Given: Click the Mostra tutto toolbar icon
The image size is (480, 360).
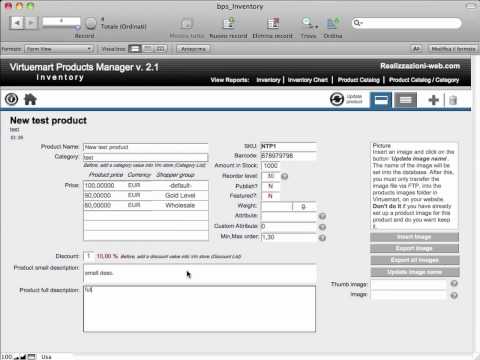Looking at the screenshot, I should [x=187, y=24].
